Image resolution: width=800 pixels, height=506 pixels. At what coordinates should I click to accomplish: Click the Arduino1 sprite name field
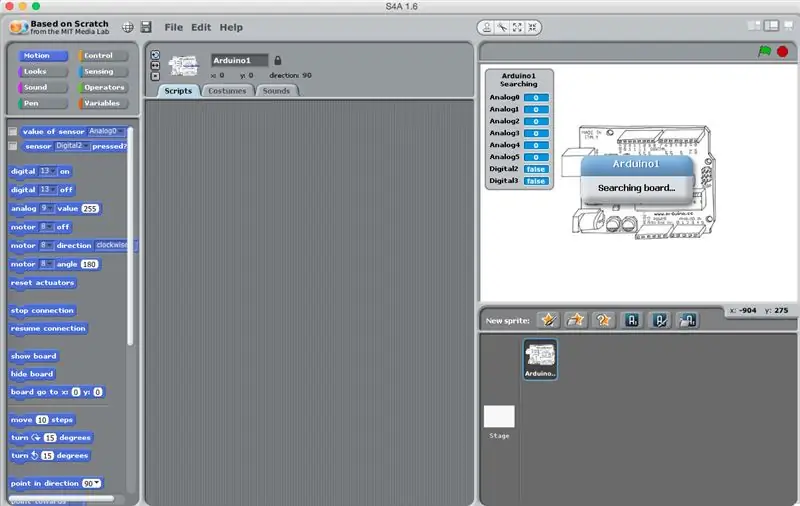(x=239, y=60)
